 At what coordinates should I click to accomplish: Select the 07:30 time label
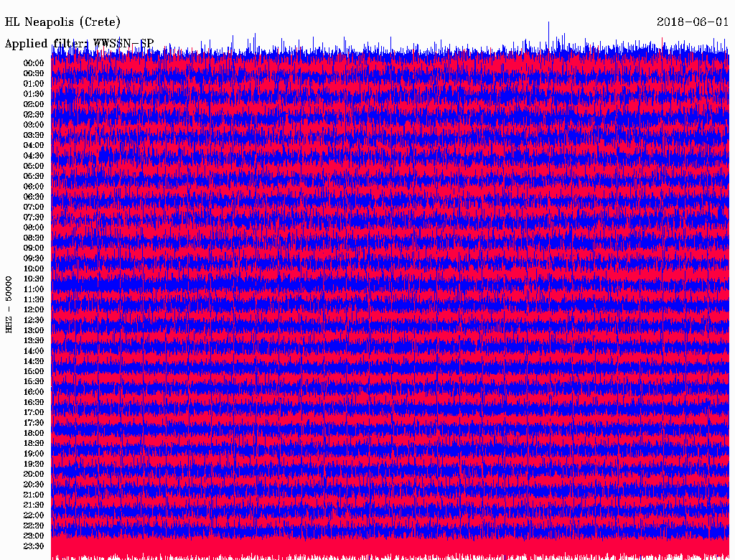click(34, 217)
